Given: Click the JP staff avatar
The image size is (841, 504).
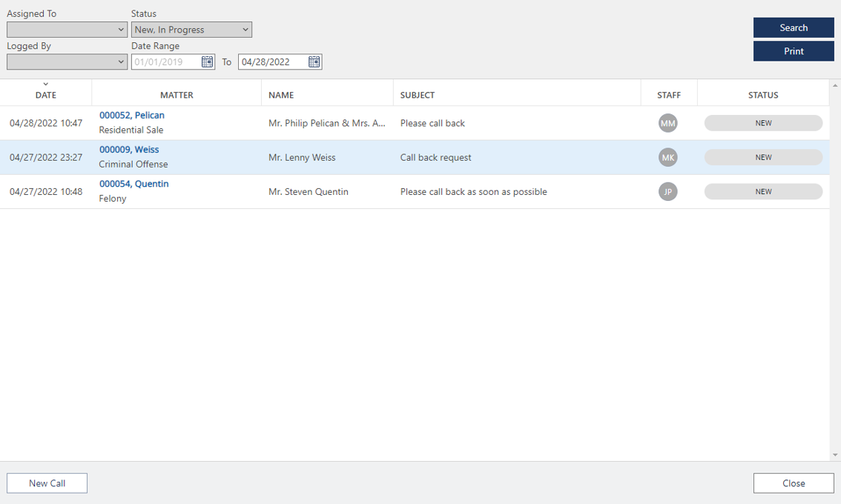Looking at the screenshot, I should (x=667, y=191).
